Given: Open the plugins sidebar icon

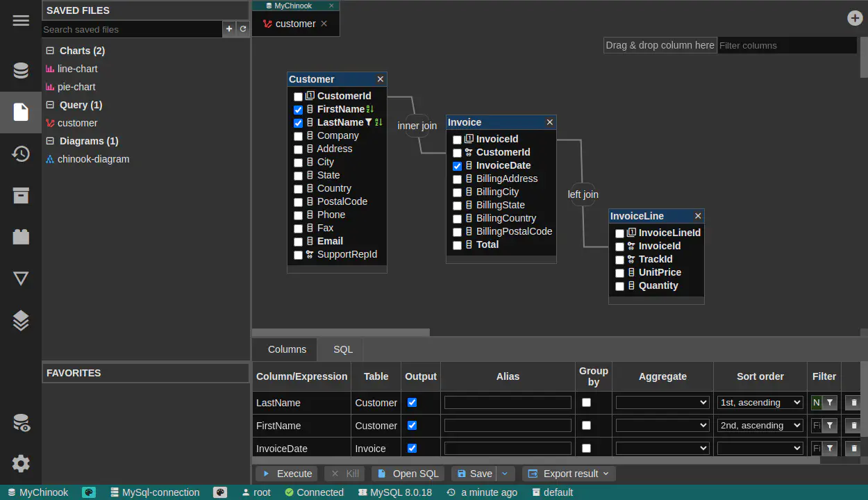Looking at the screenshot, I should (21, 237).
